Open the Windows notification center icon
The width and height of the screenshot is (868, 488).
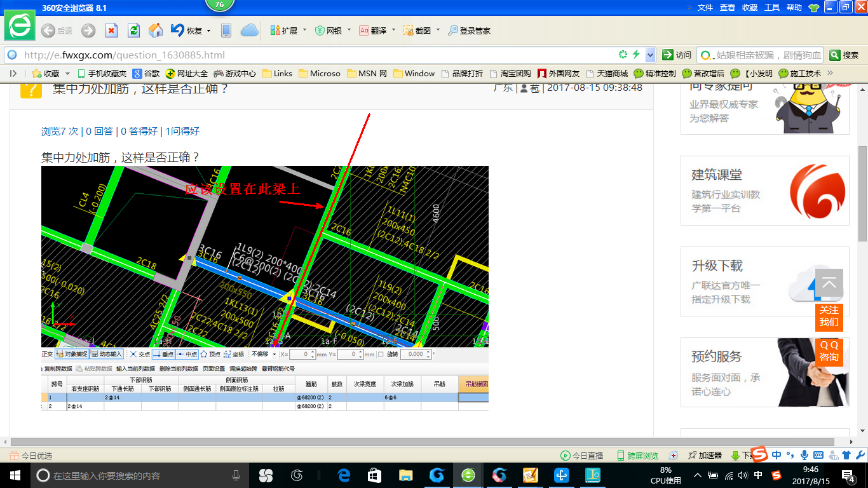850,475
